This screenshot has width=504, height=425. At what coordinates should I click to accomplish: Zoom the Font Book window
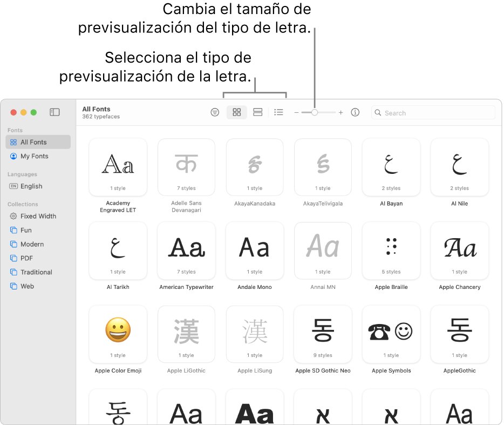pos(33,112)
